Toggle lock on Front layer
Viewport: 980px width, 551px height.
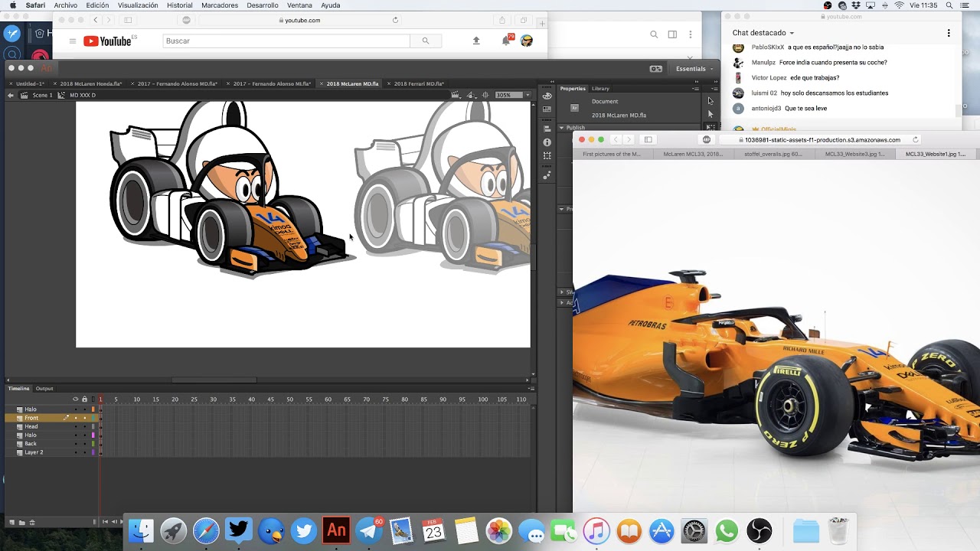point(85,418)
